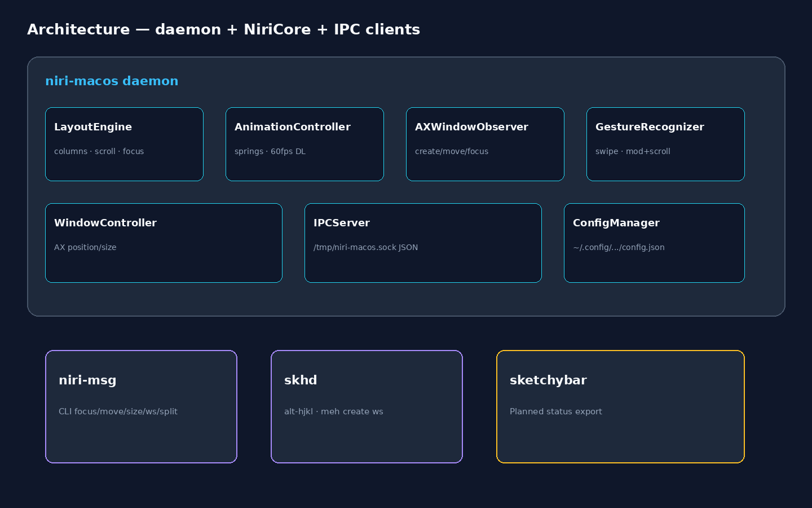The image size is (812, 508).
Task: Select the LayoutEngine component box
Action: click(124, 144)
